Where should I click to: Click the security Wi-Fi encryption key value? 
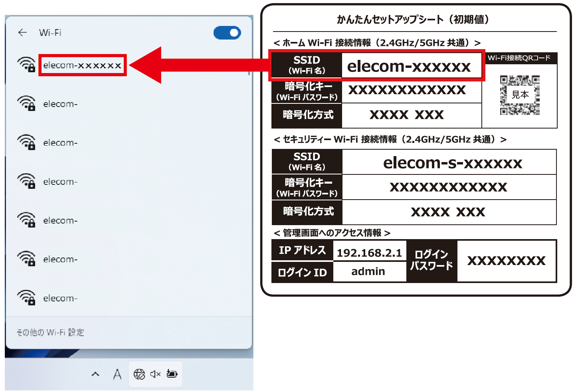coord(449,187)
